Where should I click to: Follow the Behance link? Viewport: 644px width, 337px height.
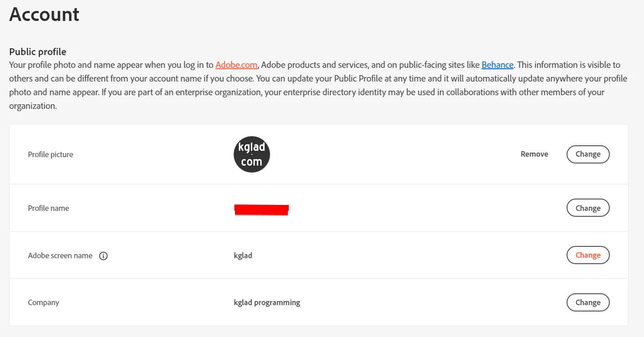coord(497,65)
